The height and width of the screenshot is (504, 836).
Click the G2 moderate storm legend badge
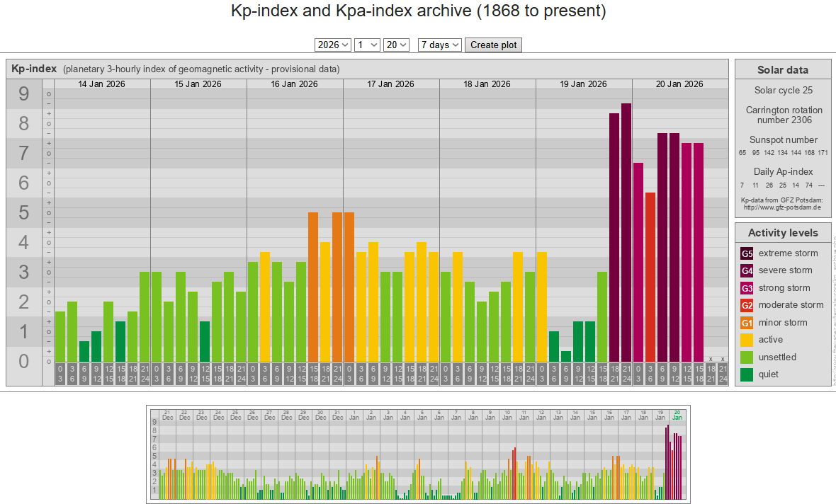[747, 305]
